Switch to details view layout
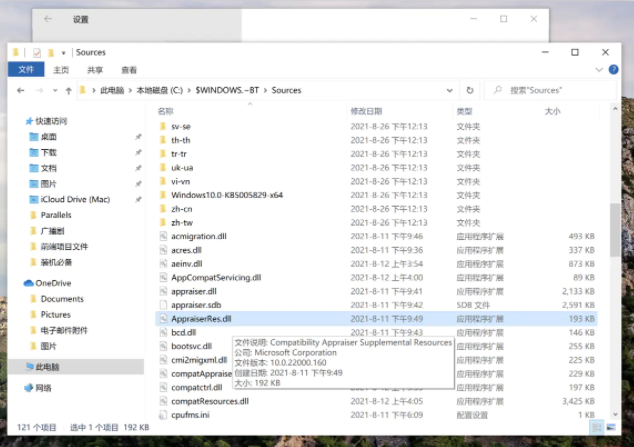This screenshot has width=634, height=447. click(x=596, y=427)
